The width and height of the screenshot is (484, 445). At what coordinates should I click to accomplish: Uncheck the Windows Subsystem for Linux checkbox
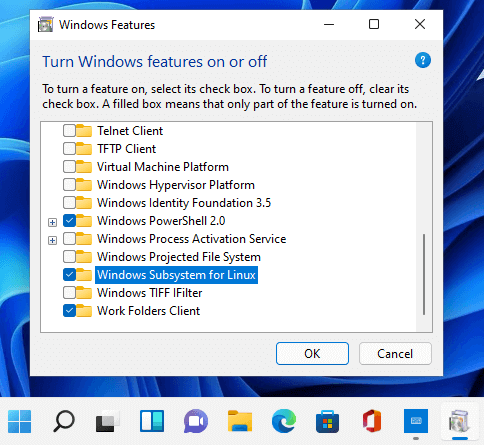[x=69, y=275]
